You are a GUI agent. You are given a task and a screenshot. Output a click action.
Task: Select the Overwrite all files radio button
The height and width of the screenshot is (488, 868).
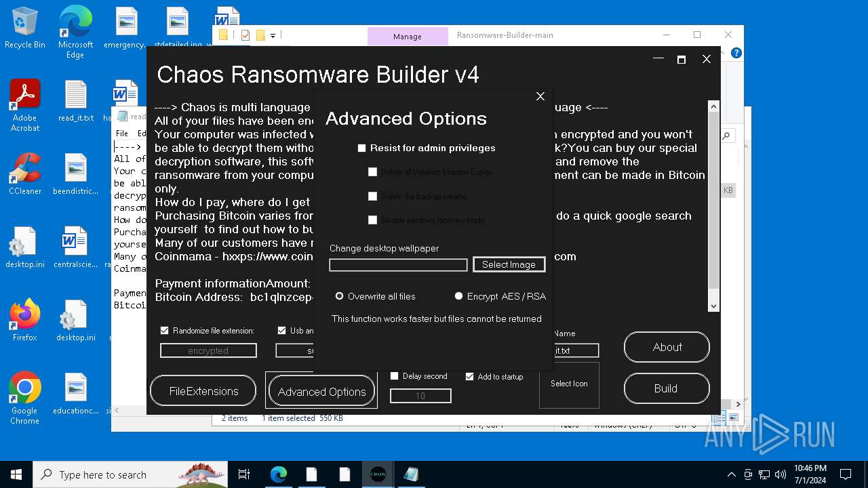(x=340, y=296)
